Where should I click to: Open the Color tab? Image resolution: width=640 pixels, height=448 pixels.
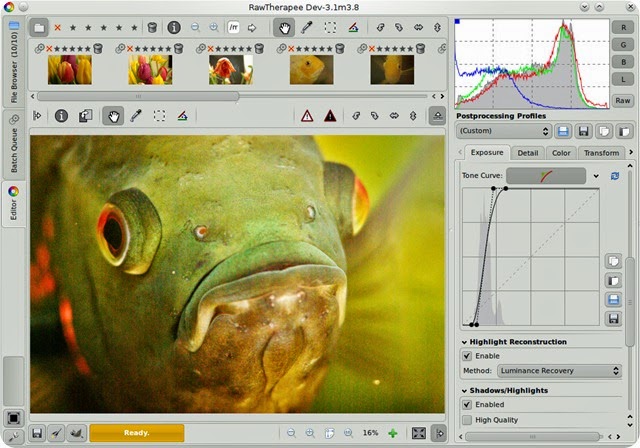coord(561,153)
